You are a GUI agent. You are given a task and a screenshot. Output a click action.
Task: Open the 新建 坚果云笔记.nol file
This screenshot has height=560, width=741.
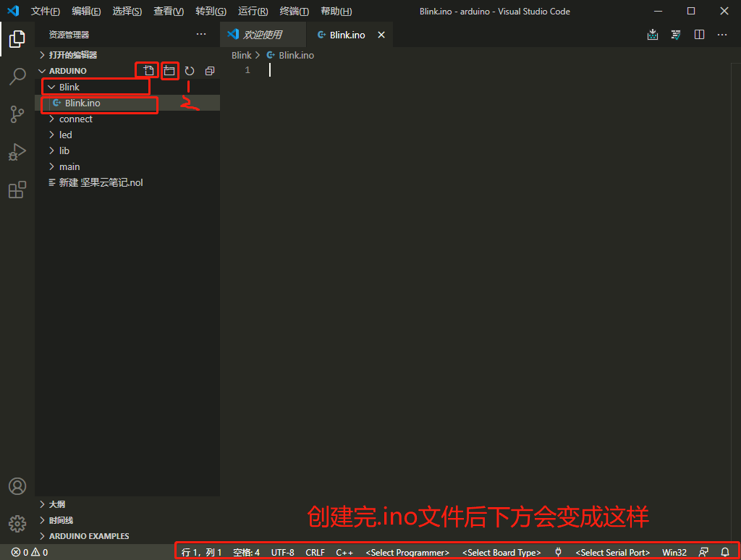[x=127, y=182]
